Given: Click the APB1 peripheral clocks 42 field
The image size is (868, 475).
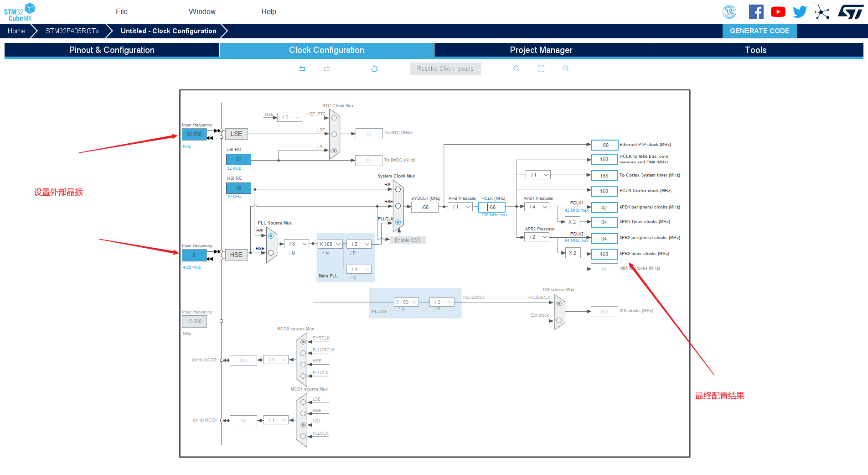Looking at the screenshot, I should (x=604, y=208).
